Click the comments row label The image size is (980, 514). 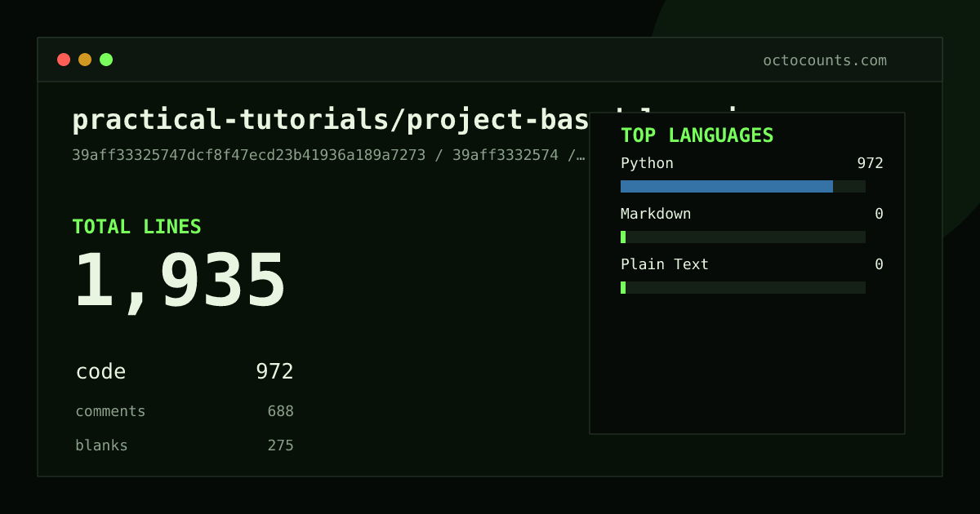pos(110,411)
